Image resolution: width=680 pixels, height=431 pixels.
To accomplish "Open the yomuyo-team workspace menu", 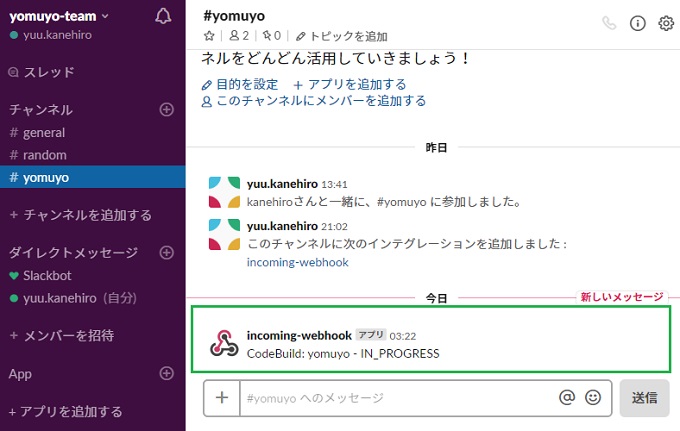I will 59,16.
